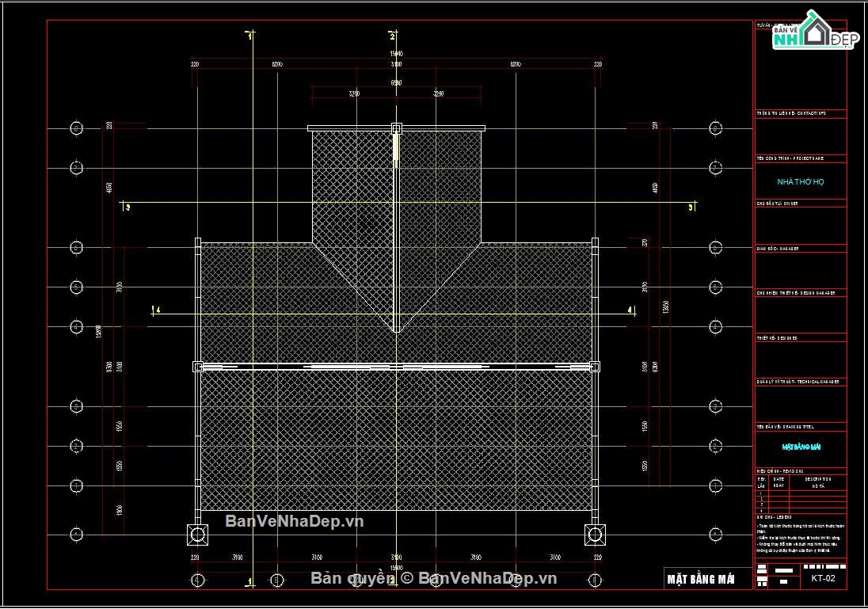Select section marker 4 at left end
This screenshot has width=868, height=609.
(x=158, y=310)
